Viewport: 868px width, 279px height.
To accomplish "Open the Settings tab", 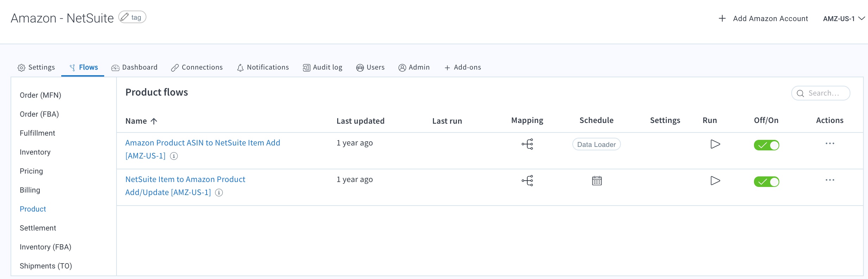I will pos(36,67).
